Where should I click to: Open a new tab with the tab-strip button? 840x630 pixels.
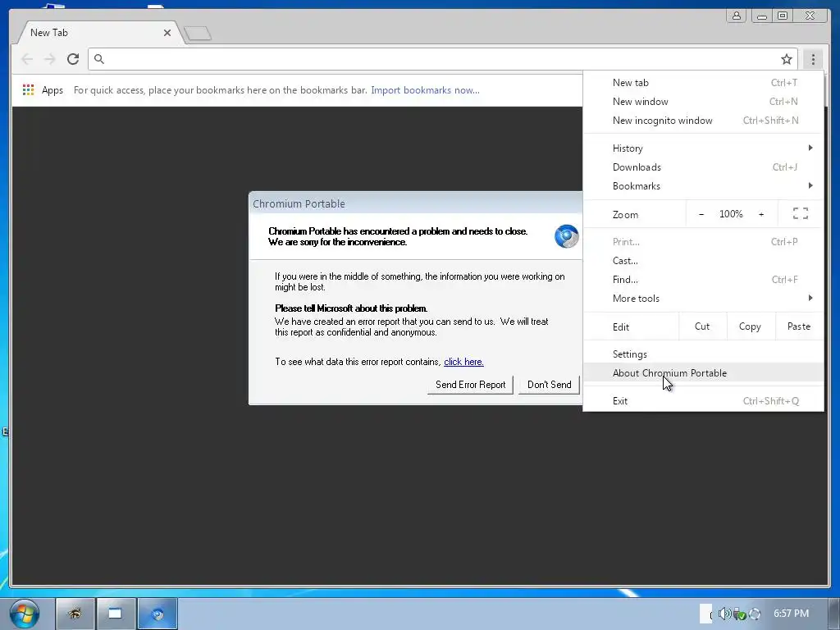pos(198,34)
